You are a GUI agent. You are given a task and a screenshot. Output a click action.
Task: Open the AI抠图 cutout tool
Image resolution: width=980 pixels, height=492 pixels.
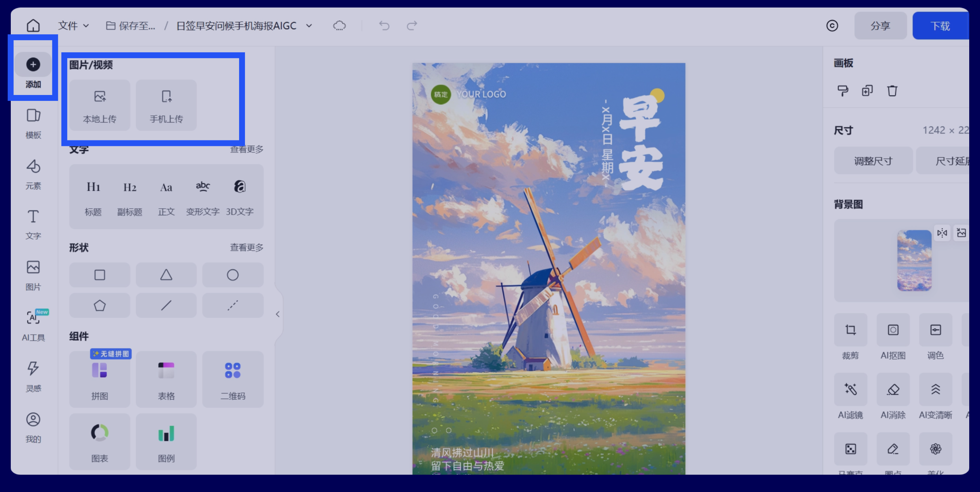(893, 337)
